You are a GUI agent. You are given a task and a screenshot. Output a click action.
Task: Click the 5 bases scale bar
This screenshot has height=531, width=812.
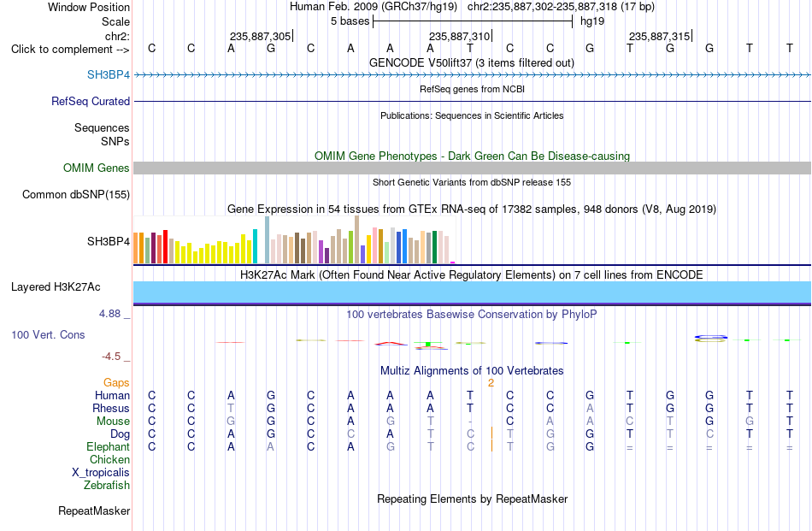(x=473, y=21)
